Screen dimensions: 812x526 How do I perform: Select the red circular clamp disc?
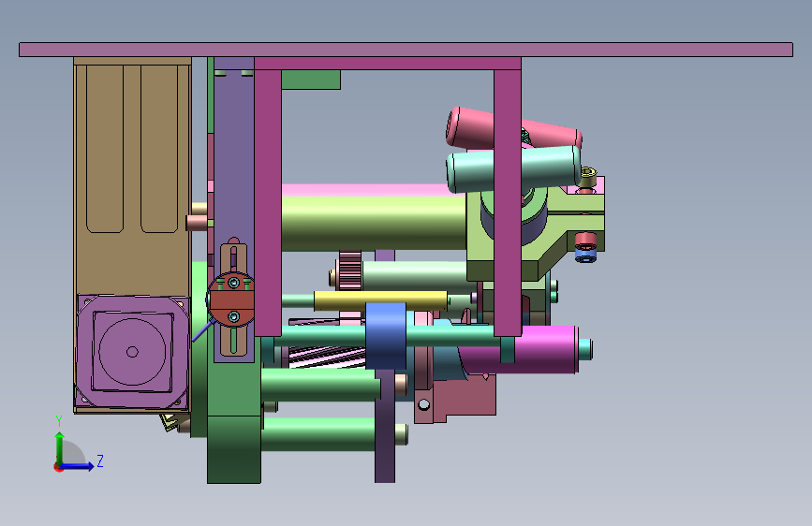(x=231, y=300)
